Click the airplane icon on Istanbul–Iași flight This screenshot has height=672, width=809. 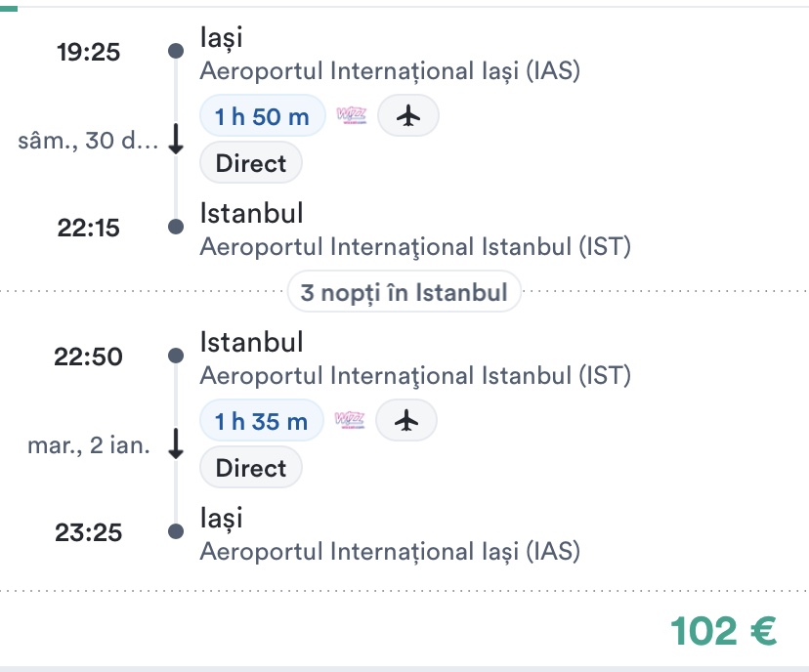point(406,421)
